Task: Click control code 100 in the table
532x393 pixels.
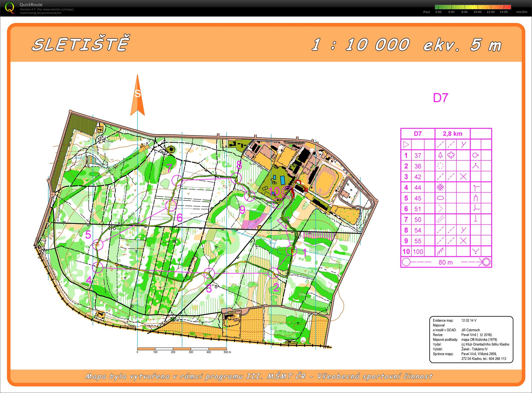Action: [418, 252]
